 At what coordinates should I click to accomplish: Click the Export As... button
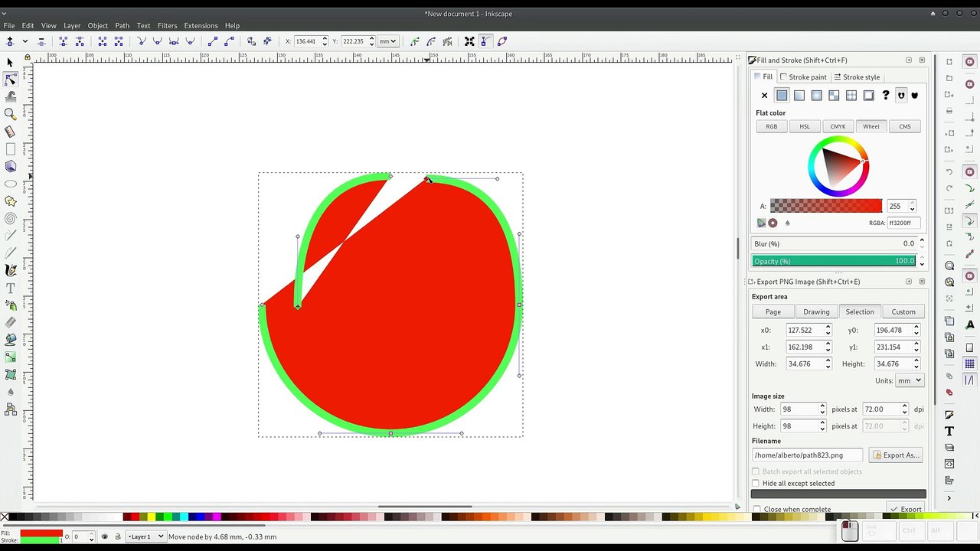[896, 455]
